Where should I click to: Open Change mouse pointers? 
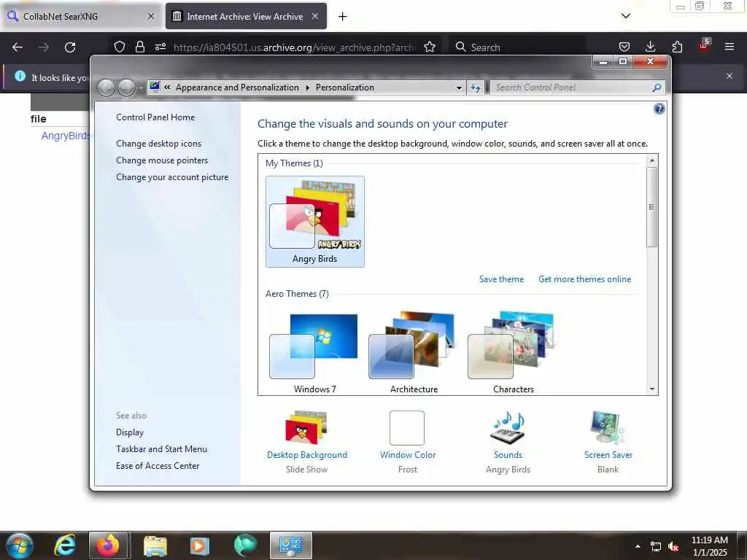[162, 160]
